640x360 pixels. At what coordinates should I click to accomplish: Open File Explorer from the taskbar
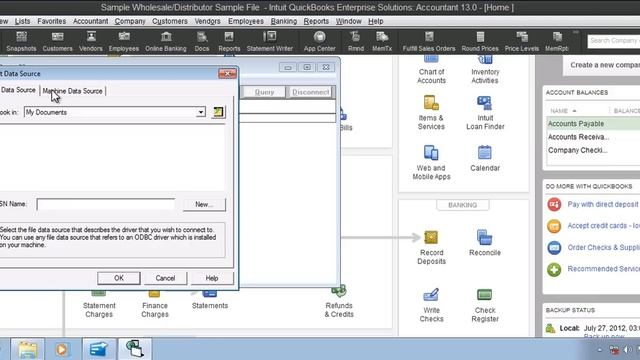coord(27,349)
